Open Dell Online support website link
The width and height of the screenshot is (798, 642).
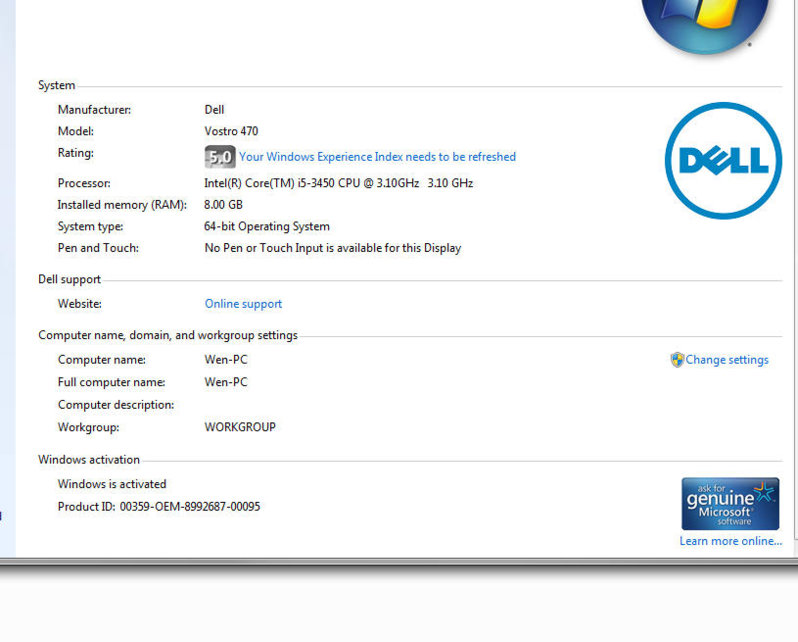point(243,304)
